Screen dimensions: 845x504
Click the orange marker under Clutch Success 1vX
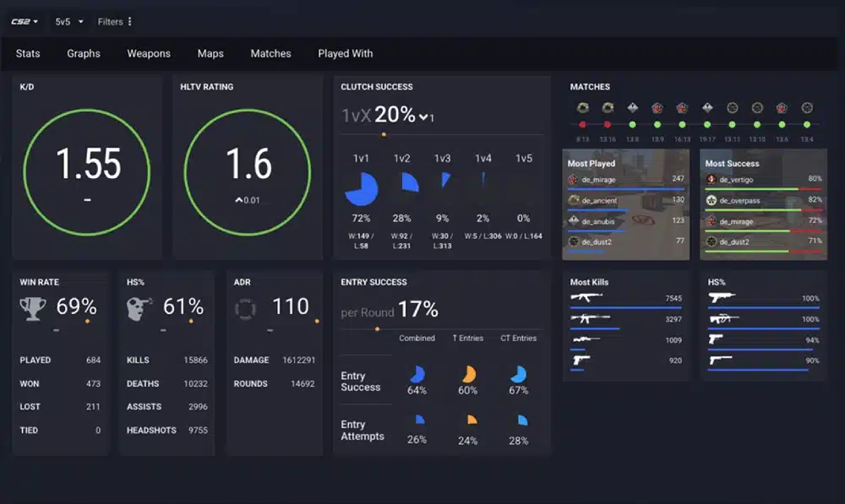pos(384,134)
